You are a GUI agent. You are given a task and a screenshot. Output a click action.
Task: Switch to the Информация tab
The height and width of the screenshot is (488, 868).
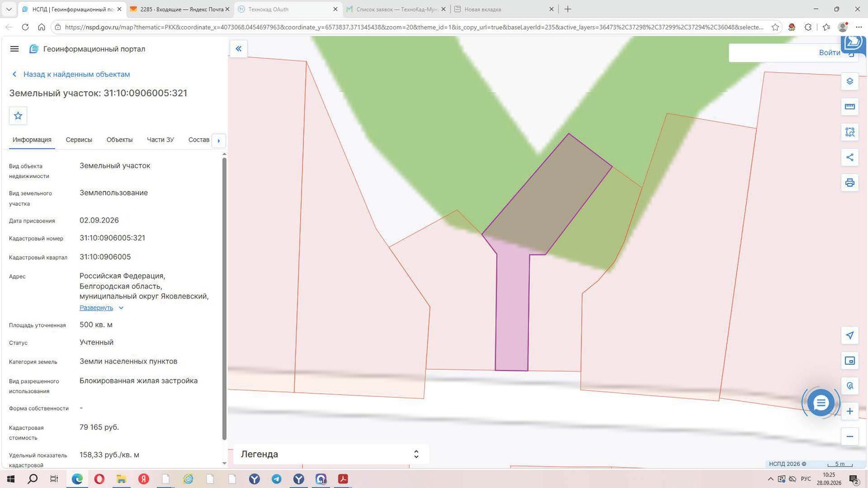32,140
